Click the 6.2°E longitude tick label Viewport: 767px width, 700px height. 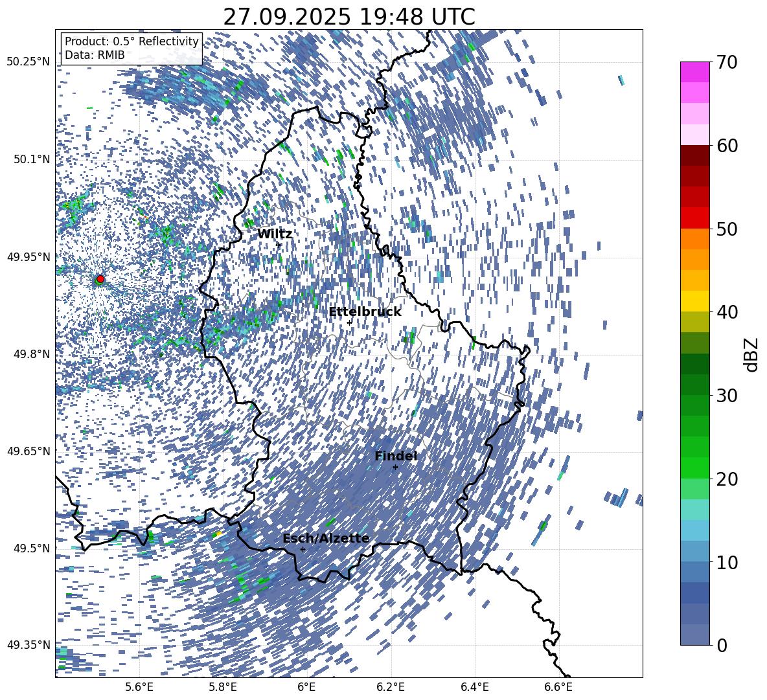click(391, 687)
